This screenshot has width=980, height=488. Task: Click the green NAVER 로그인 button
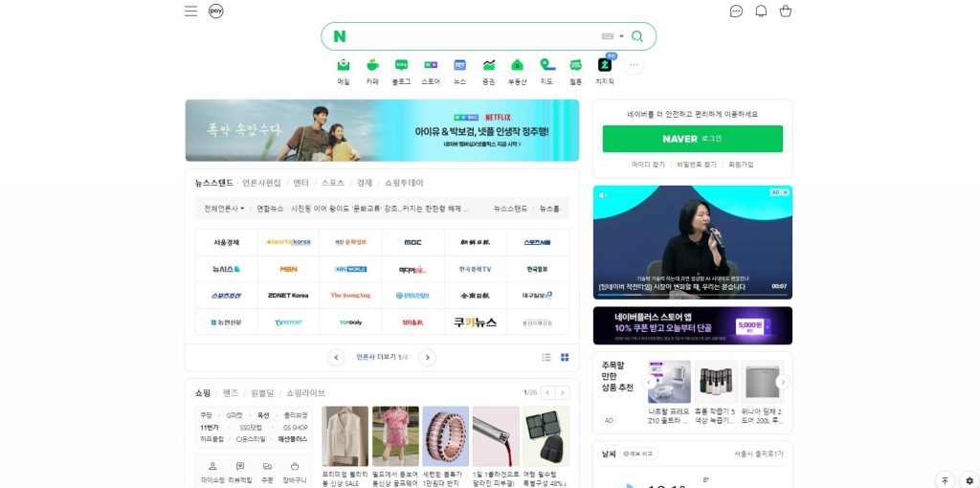point(693,139)
